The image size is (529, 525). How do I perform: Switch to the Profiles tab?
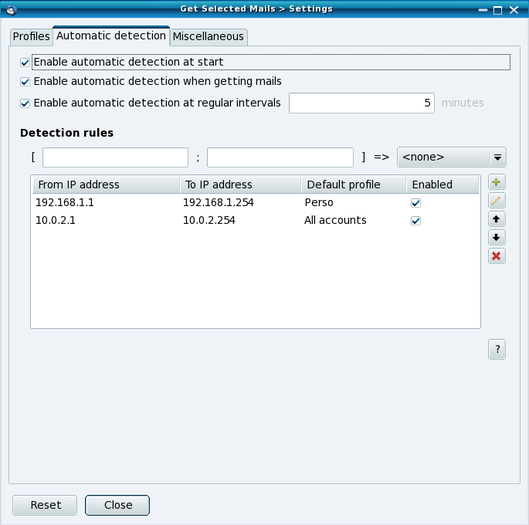(x=31, y=36)
